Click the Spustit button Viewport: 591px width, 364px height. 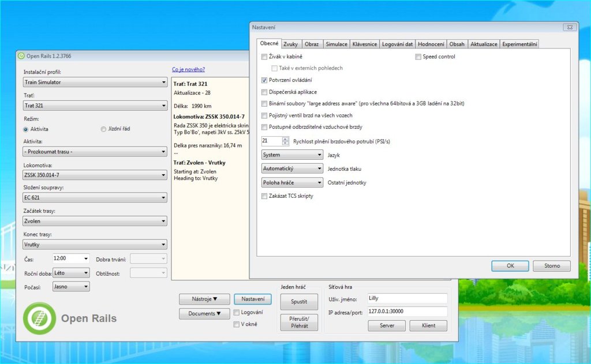[x=299, y=302]
